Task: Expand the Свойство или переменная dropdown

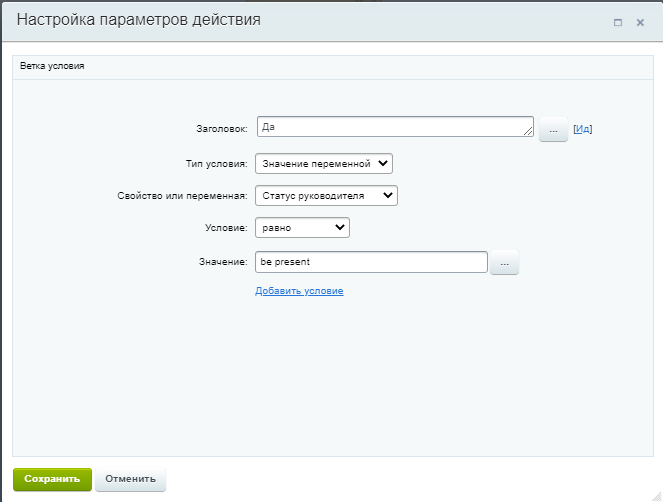Action: (x=326, y=195)
